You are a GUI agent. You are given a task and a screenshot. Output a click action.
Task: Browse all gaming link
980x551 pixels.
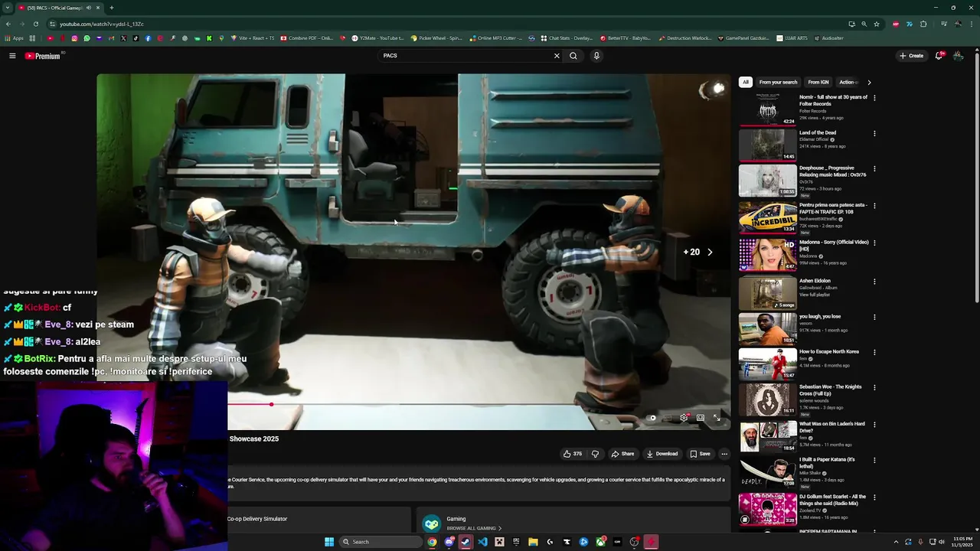coord(474,528)
